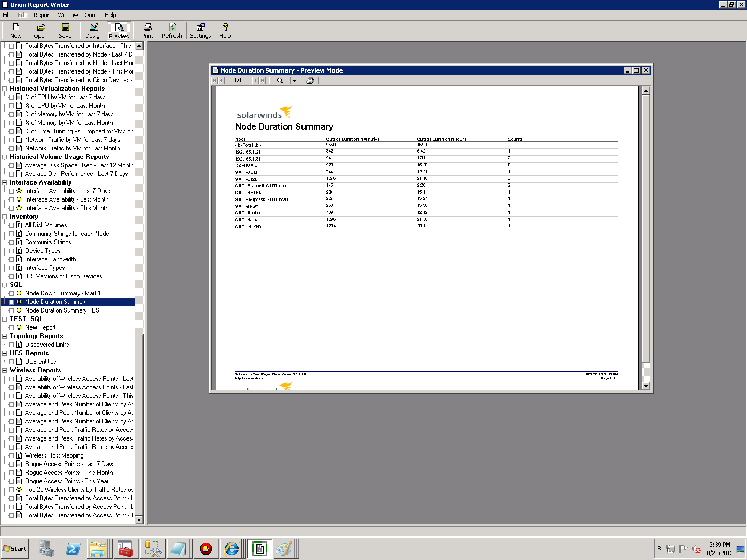Check the box for Interface Bandwidth
747x560 pixels.
tap(11, 259)
